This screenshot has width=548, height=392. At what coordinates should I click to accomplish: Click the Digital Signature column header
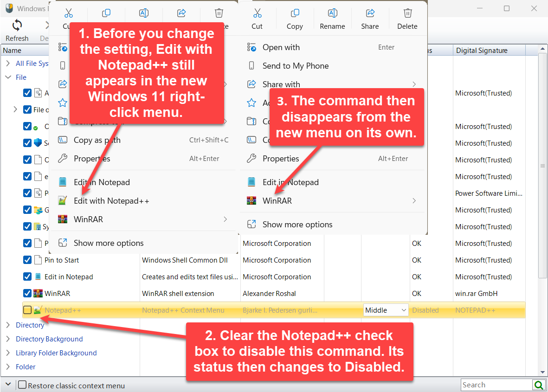pos(489,50)
